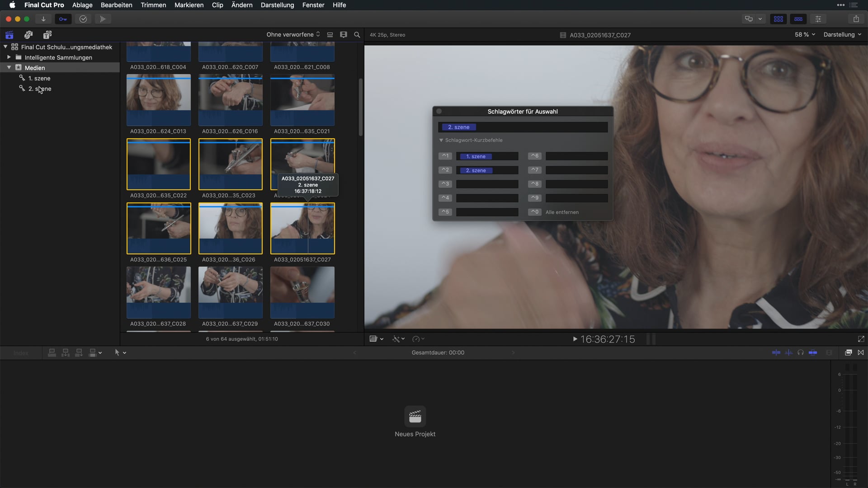Screen dimensions: 868x488
Task: Select clip thumbnail A033_020...637_C029
Action: pyautogui.click(x=230, y=292)
